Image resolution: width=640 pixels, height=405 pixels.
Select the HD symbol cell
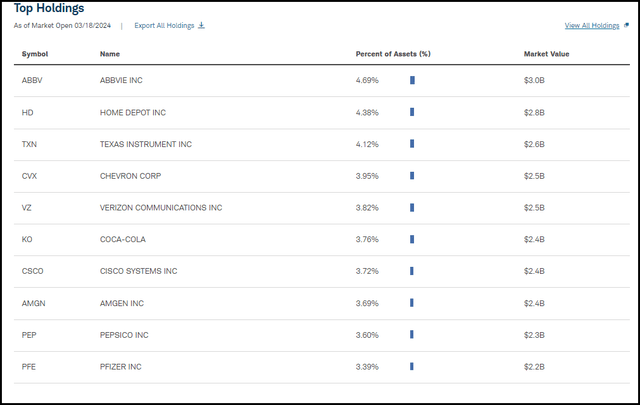pyautogui.click(x=27, y=113)
